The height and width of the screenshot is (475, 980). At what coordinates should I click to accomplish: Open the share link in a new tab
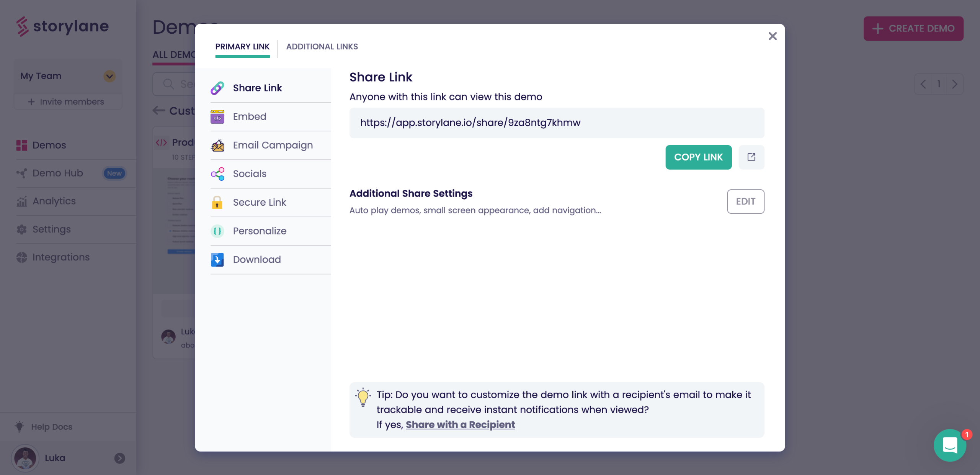coord(751,157)
